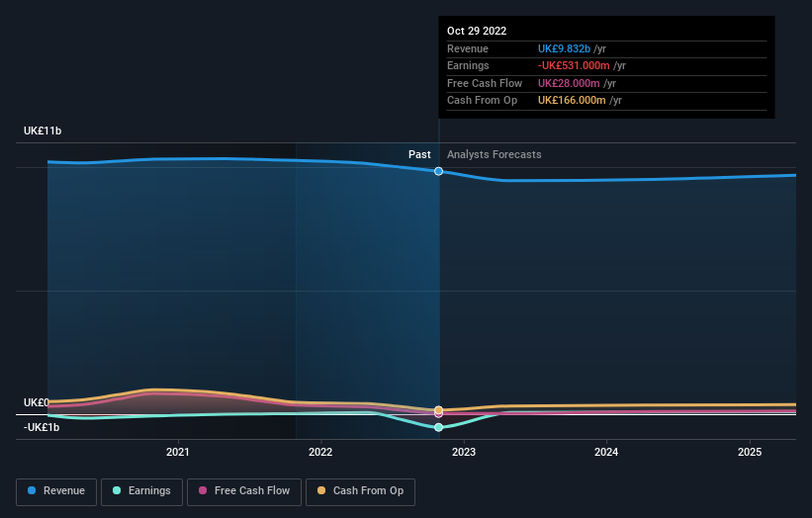Click the Earnings row label in tooltip

coord(468,65)
